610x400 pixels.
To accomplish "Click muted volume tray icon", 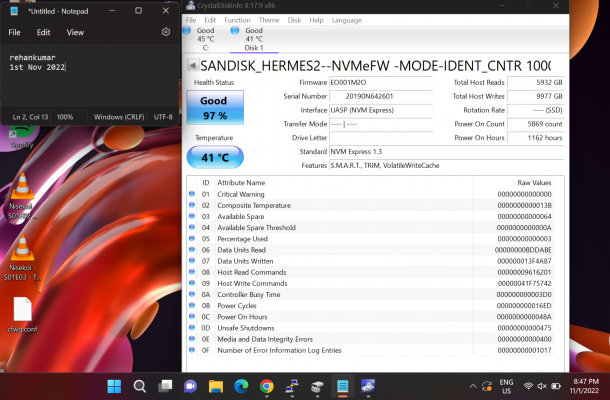I will coord(542,386).
